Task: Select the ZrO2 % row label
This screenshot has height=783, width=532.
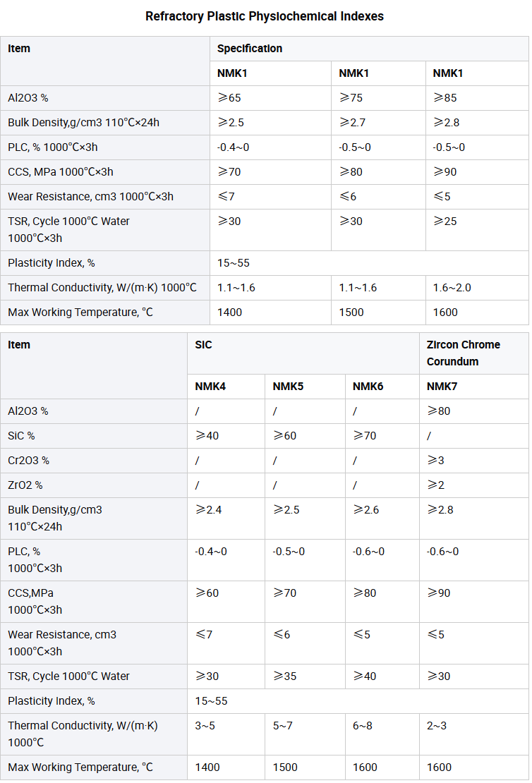Action: tap(94, 485)
